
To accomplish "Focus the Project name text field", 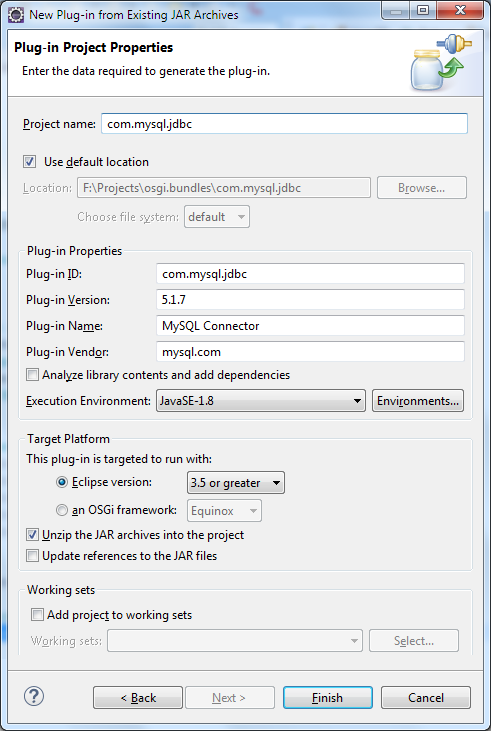I will click(x=284, y=124).
